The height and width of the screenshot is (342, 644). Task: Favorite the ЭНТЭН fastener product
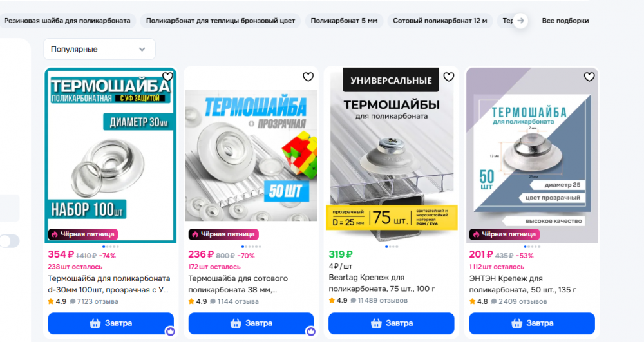pyautogui.click(x=589, y=77)
